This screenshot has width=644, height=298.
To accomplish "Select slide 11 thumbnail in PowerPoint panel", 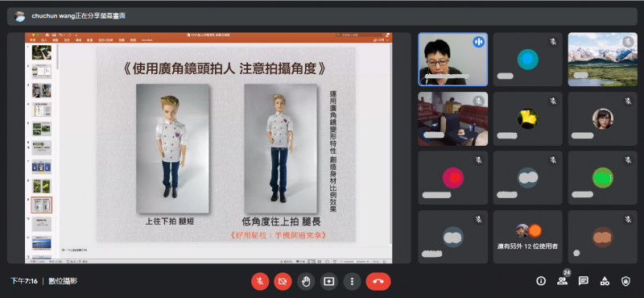I will [x=42, y=243].
